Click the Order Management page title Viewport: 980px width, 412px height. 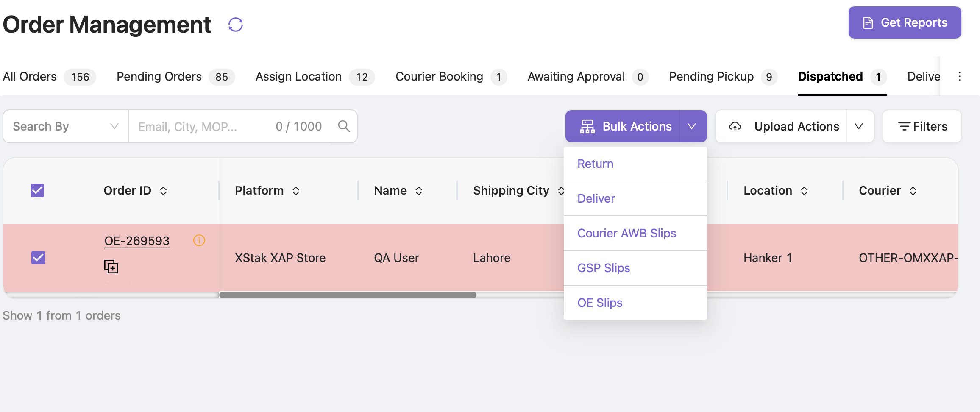point(107,25)
